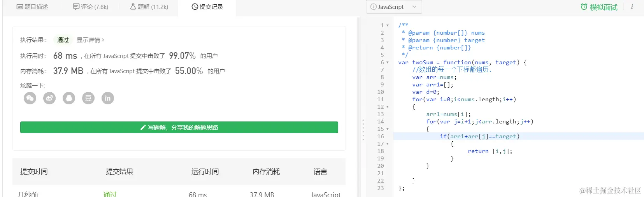
Task: Share result via Douban icon
Action: coord(88,98)
